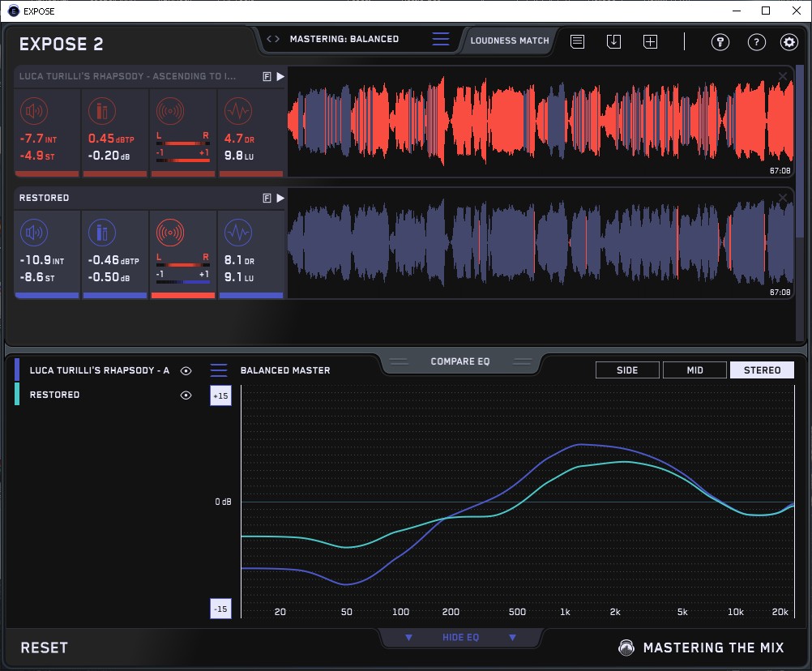Click the -0.46 dBTP true peak reading
Image resolution: width=812 pixels, height=671 pixels.
(113, 260)
